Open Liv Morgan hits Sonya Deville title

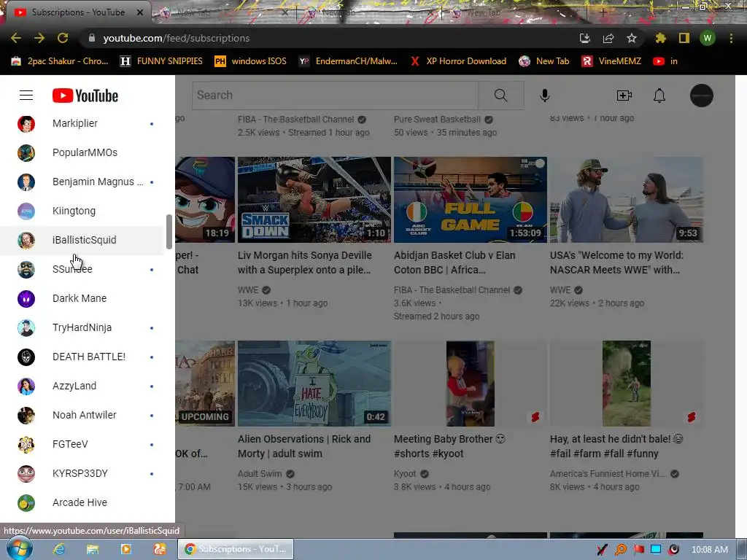tap(305, 262)
